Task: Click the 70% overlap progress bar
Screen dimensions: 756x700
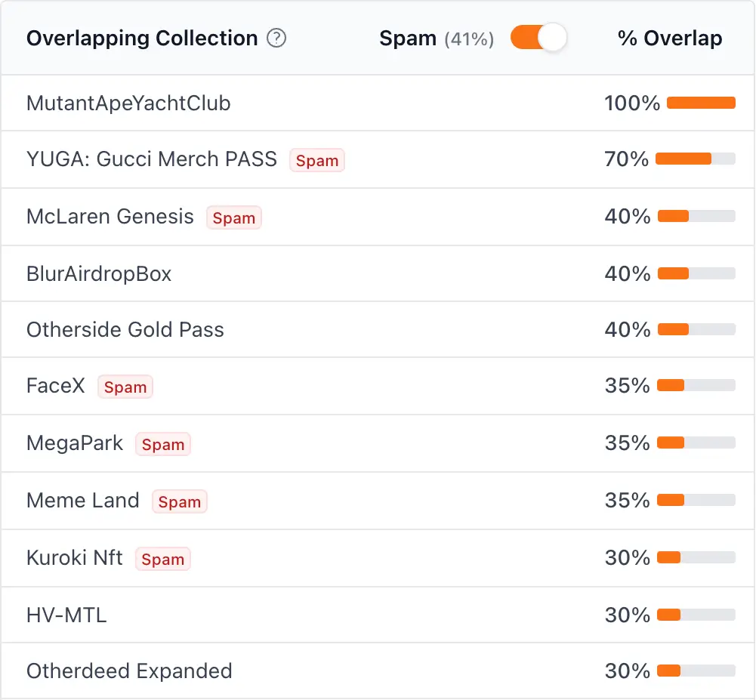Action: point(695,159)
